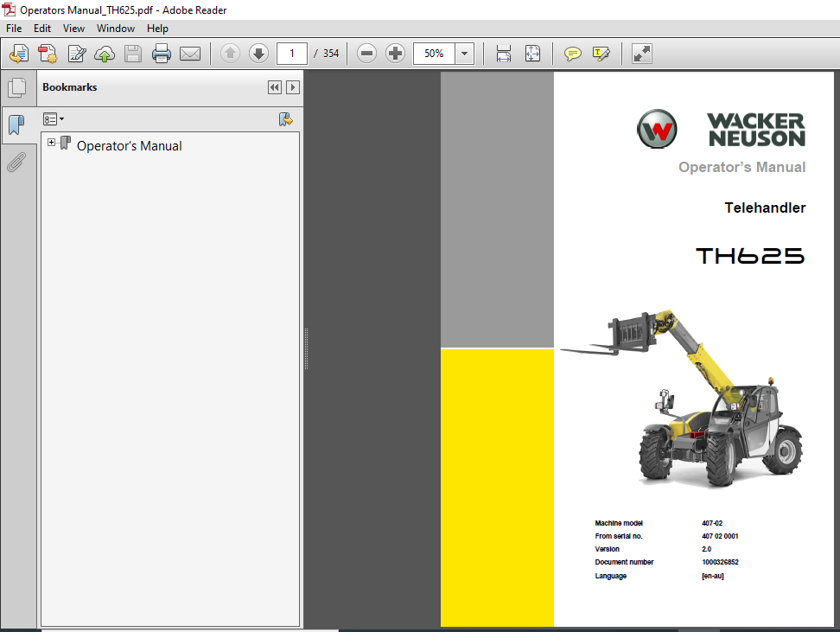Click the navigation pane resize handle

307,348
